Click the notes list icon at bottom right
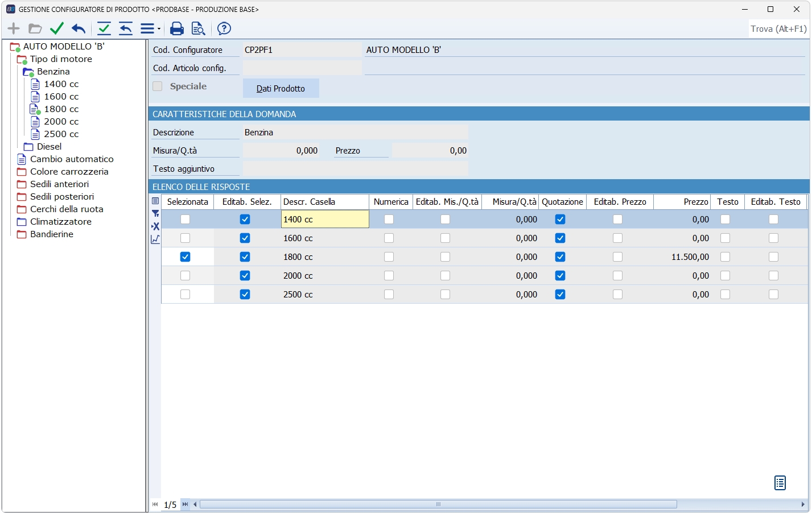The height and width of the screenshot is (513, 812). [780, 483]
